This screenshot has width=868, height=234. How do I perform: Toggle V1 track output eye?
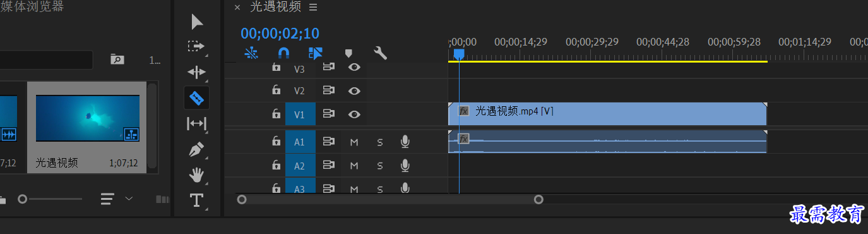click(x=354, y=114)
